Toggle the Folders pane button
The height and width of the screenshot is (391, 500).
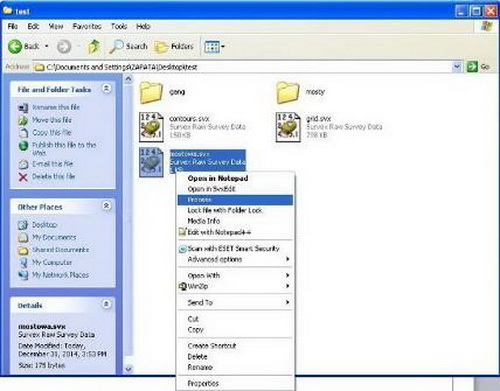(x=174, y=47)
